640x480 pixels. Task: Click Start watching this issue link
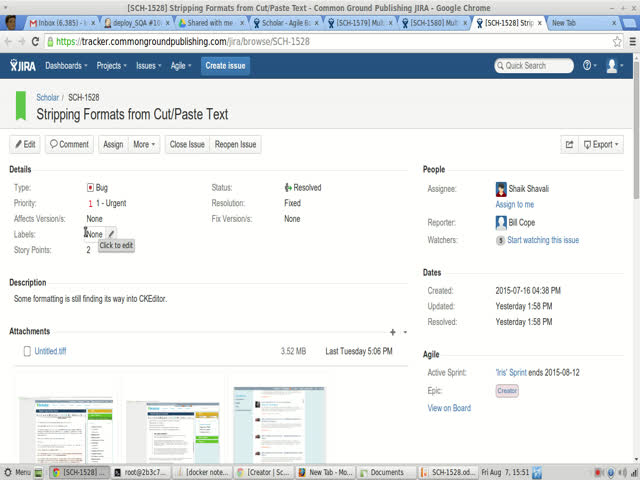tap(542, 240)
